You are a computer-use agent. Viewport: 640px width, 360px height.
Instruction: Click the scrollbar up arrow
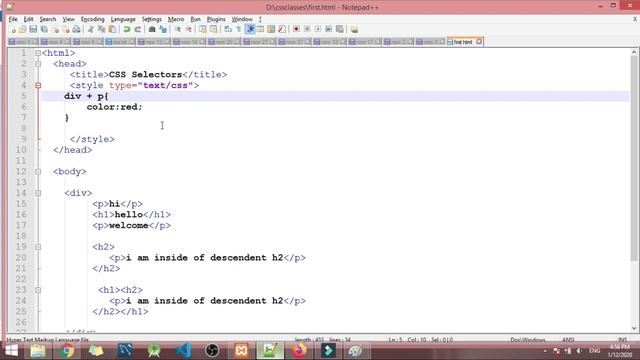click(x=633, y=52)
